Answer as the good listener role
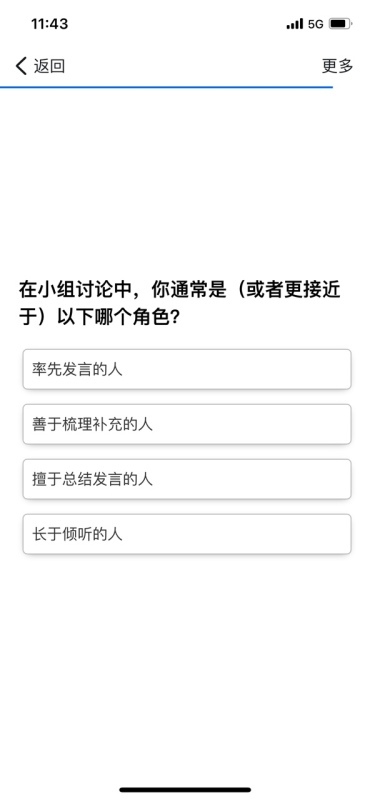Image resolution: width=370 pixels, height=800 pixels. [187, 534]
